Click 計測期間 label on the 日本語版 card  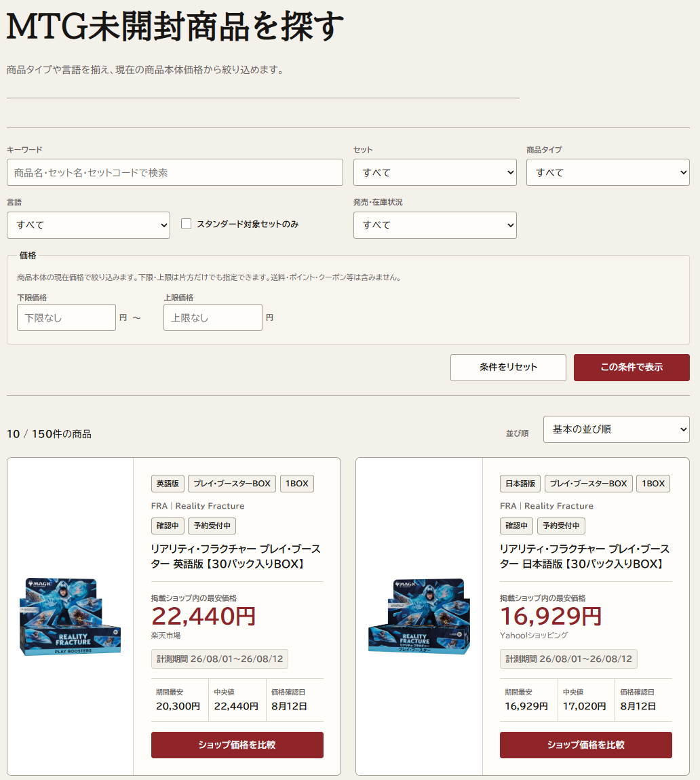(x=568, y=659)
